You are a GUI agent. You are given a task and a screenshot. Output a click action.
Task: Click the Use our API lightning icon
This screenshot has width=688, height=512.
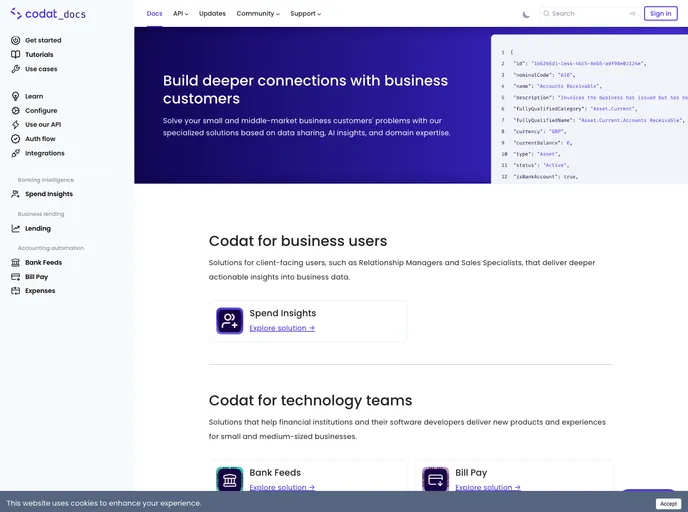tap(15, 125)
